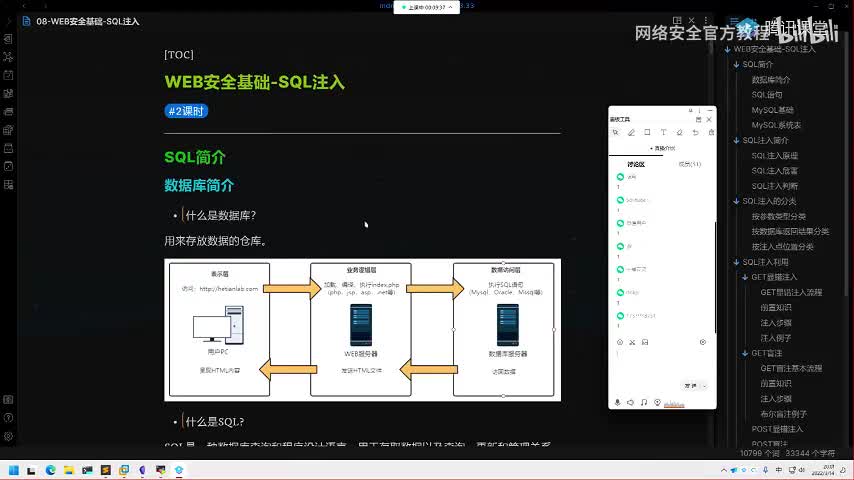Screen dimensions: 854x480
Task: Go to 布尔盲注例子 in the outline
Action: point(784,414)
